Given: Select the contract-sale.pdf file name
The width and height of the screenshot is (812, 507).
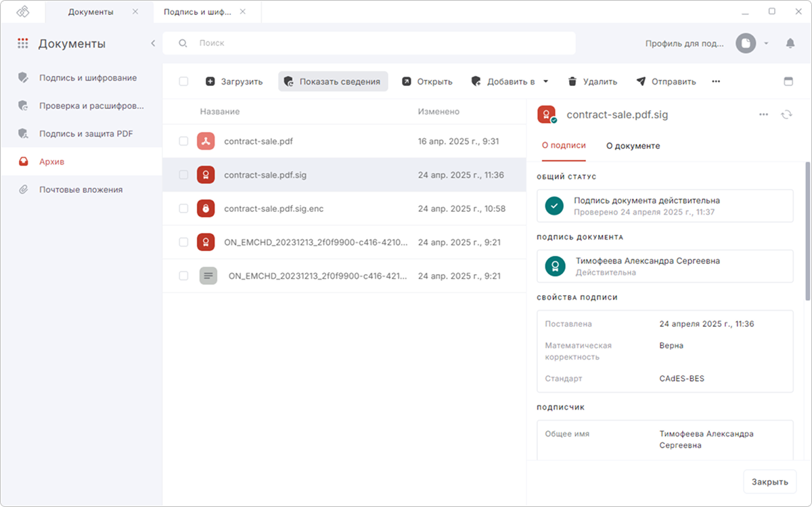Looking at the screenshot, I should 258,141.
